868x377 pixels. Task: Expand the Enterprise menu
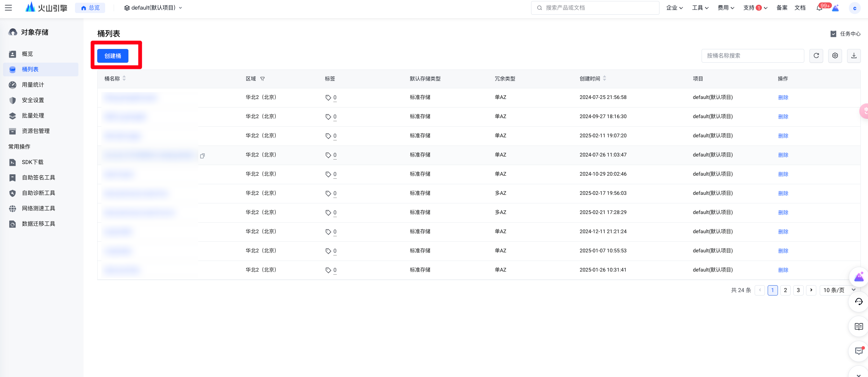tap(675, 8)
